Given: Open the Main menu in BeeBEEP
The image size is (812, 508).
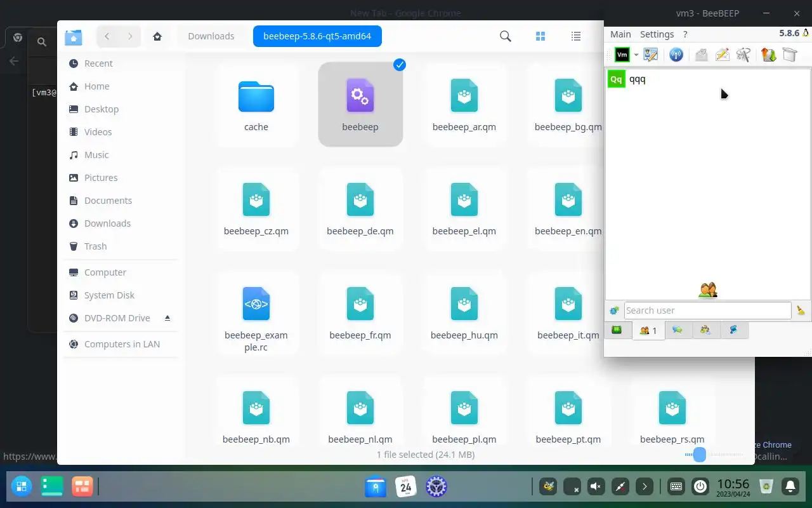Looking at the screenshot, I should [x=620, y=34].
